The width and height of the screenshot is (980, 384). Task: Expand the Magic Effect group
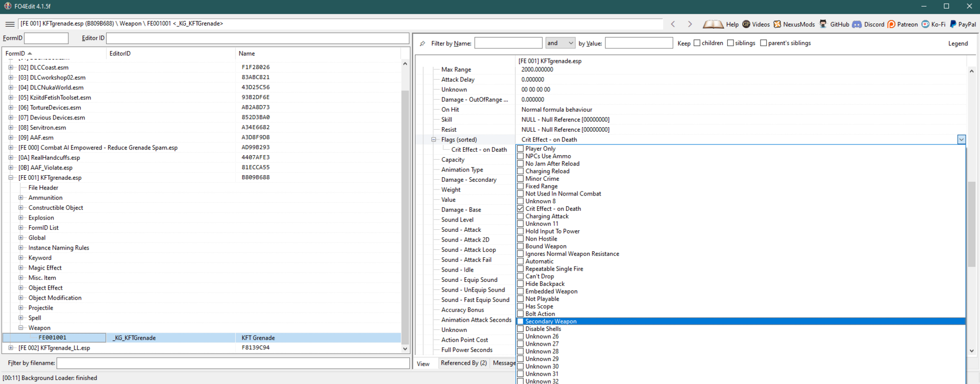(21, 268)
